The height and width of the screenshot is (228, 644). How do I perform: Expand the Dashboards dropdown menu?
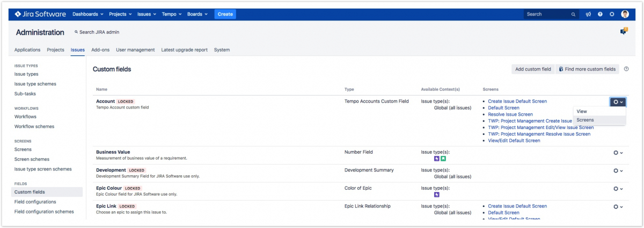tap(87, 14)
